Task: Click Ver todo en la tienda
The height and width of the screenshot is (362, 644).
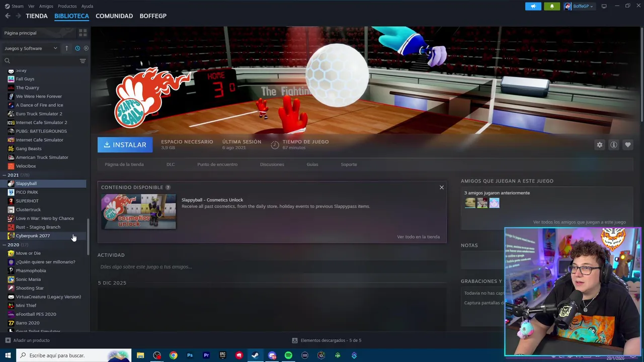Action: click(418, 237)
